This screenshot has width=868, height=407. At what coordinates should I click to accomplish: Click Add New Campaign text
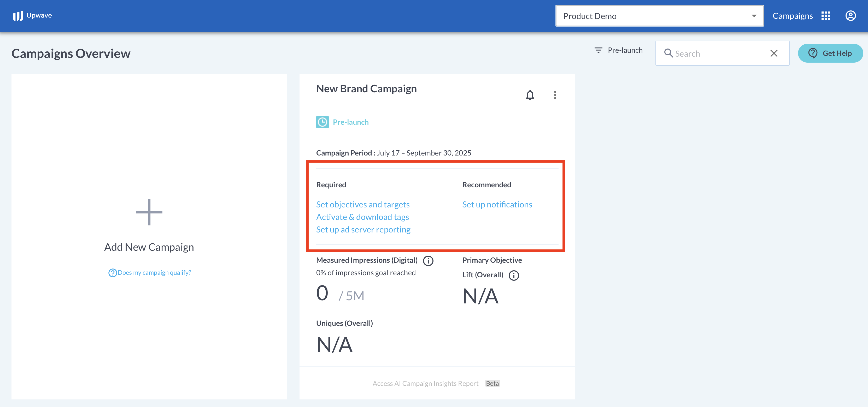tap(149, 247)
